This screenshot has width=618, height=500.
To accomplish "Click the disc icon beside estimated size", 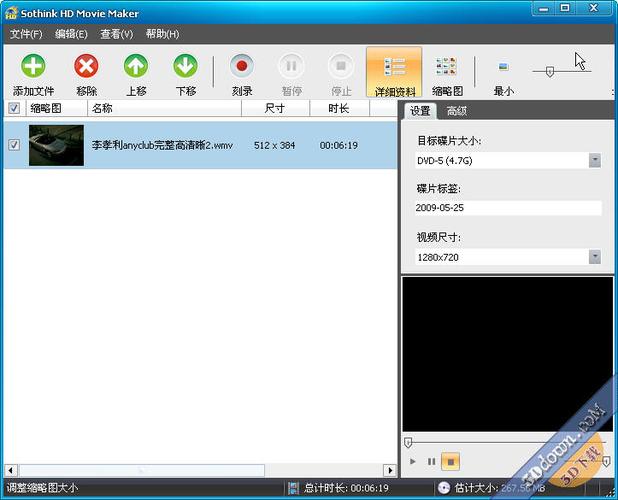I will (444, 488).
